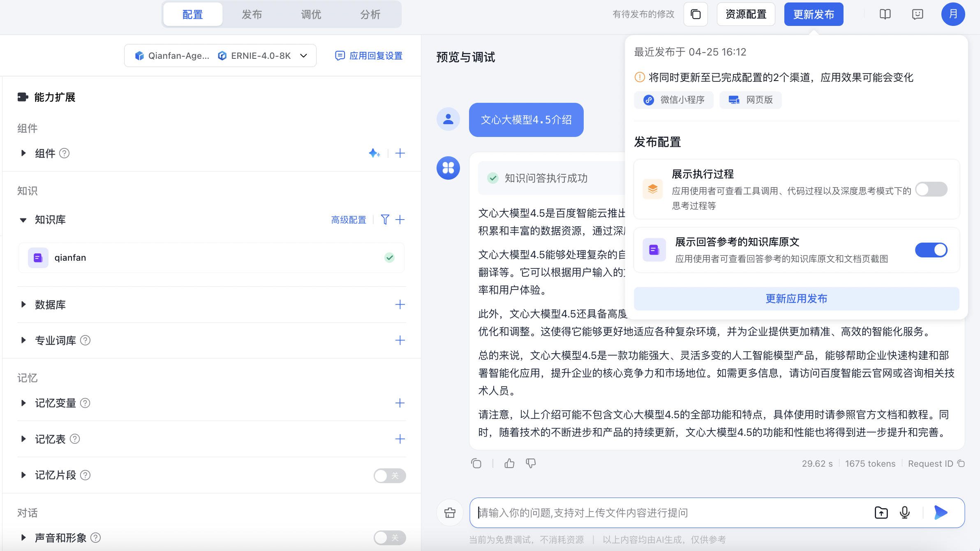
Task: Expand the 专业词库 section arrow
Action: pyautogui.click(x=23, y=340)
